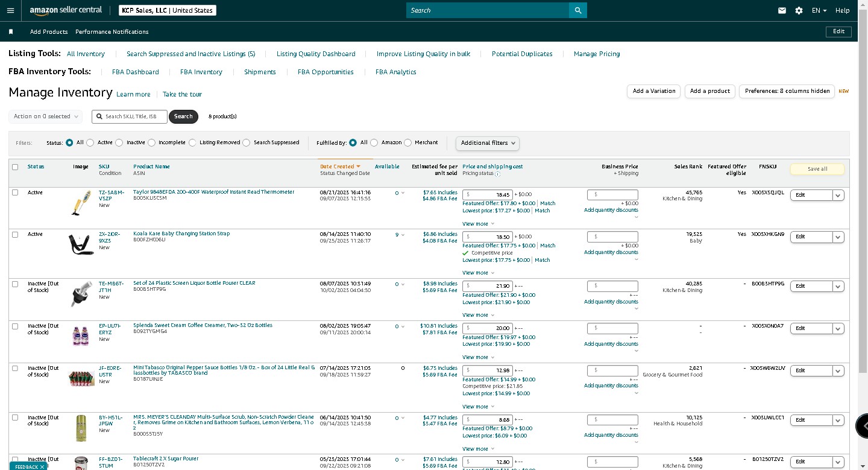Choose the Incomplete status radio button

click(151, 143)
